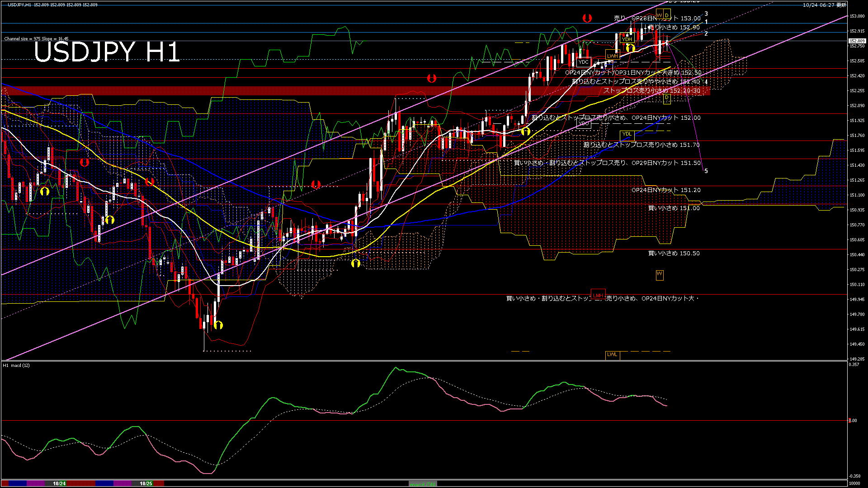Click the 買い小さめ 150.50 order label
Screen dimensions: 868x488
pos(674,253)
